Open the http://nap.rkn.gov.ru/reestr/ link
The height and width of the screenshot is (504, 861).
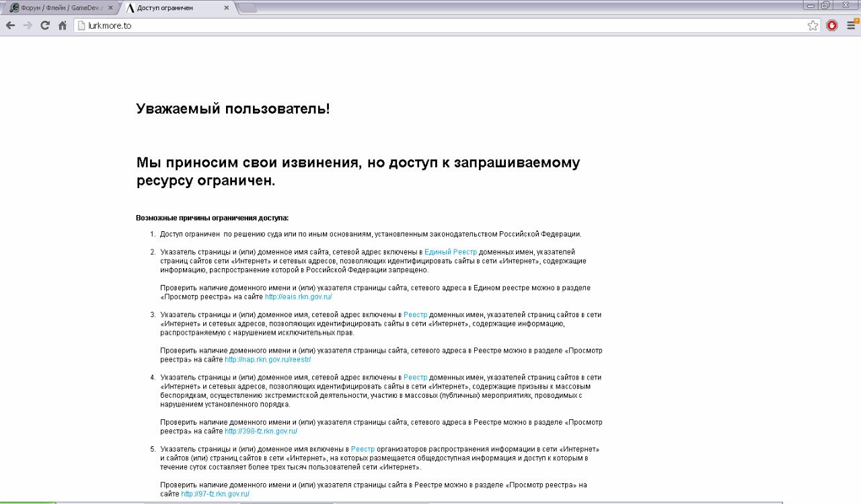268,360
